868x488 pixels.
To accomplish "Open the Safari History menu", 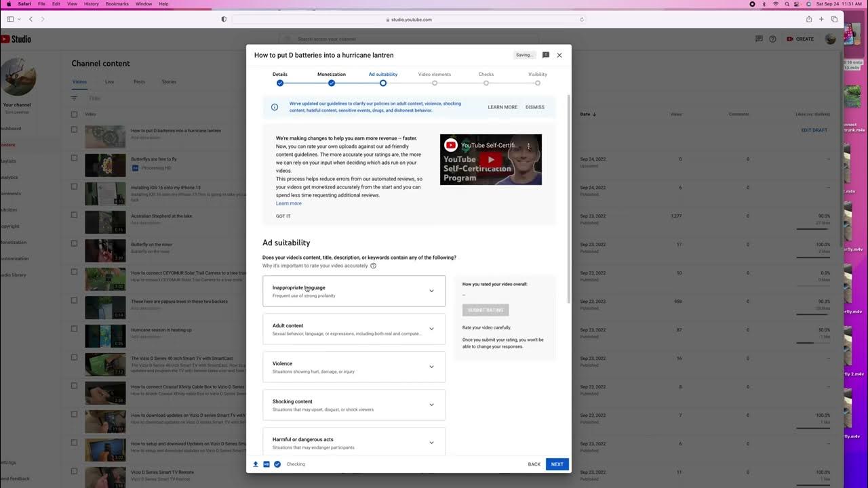I will coord(92,4).
